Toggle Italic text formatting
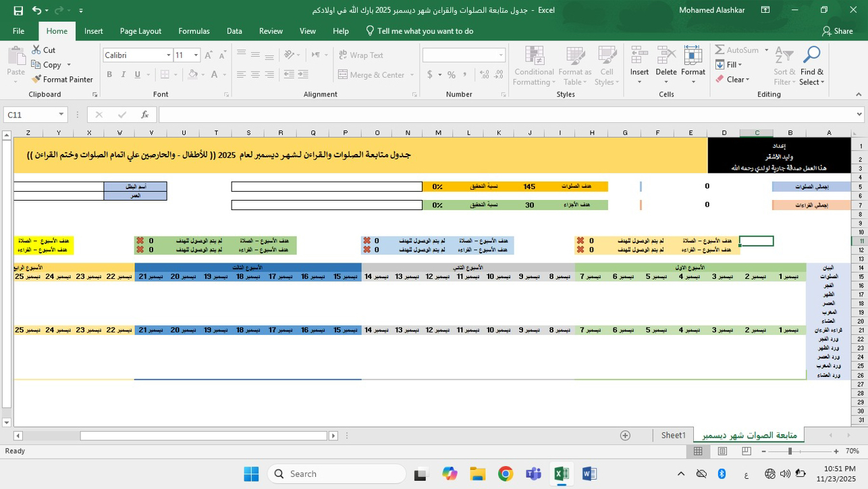 (124, 75)
